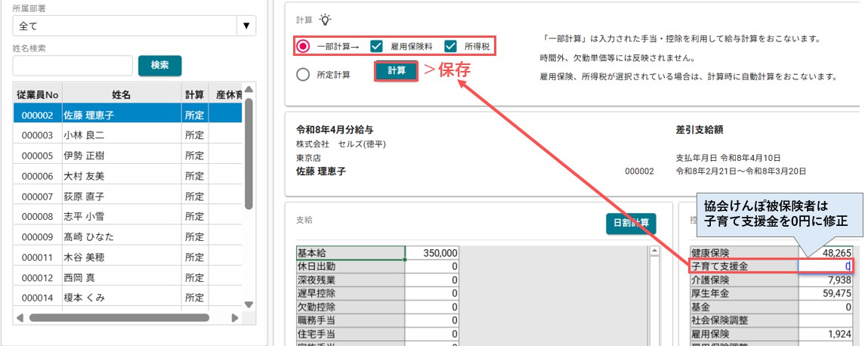868x346 pixels.
Task: Click the 姓名検索 text input field
Action: point(73,65)
